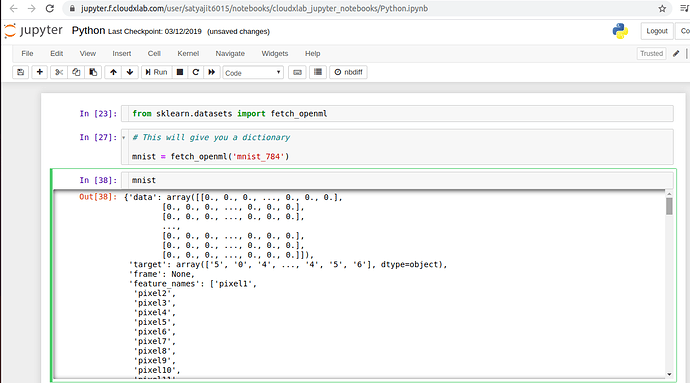
Task: Click the Logout button
Action: click(657, 31)
